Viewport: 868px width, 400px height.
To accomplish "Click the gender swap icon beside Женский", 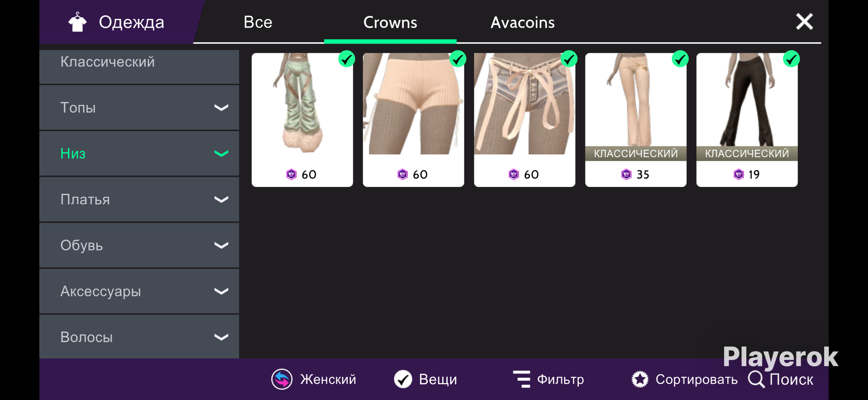I will pyautogui.click(x=282, y=379).
